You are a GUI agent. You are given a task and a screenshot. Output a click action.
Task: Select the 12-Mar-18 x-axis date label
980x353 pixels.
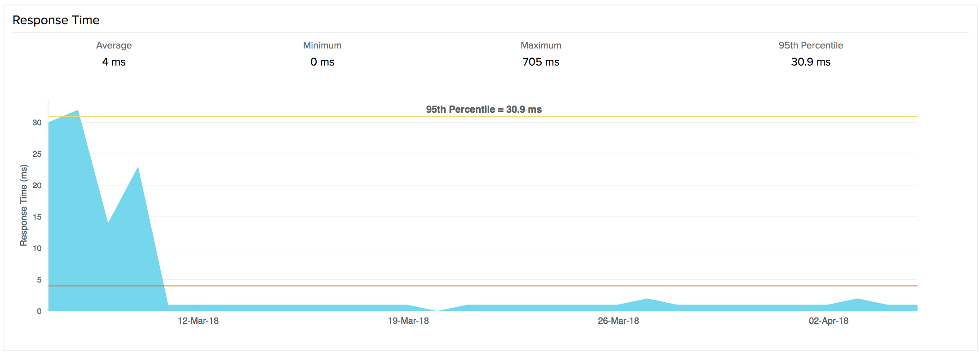click(198, 321)
